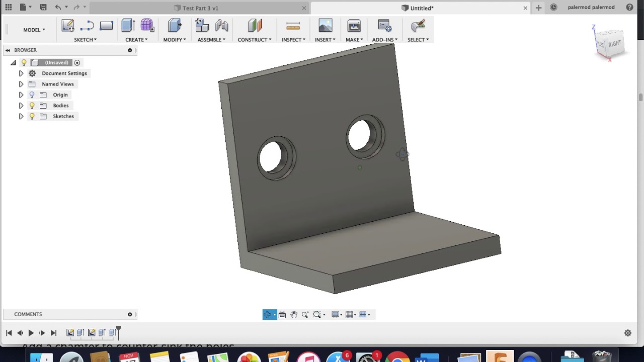Click the RIGHT face of the ViewCube

click(614, 44)
